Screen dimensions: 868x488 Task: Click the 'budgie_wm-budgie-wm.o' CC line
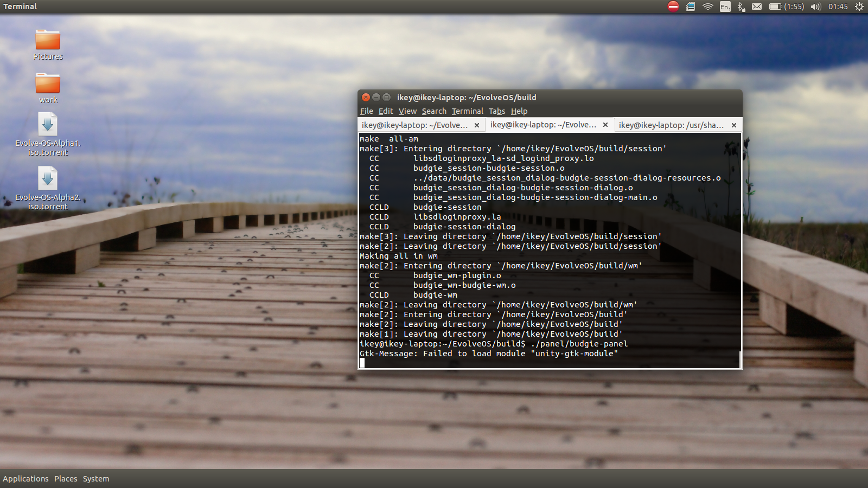point(443,285)
